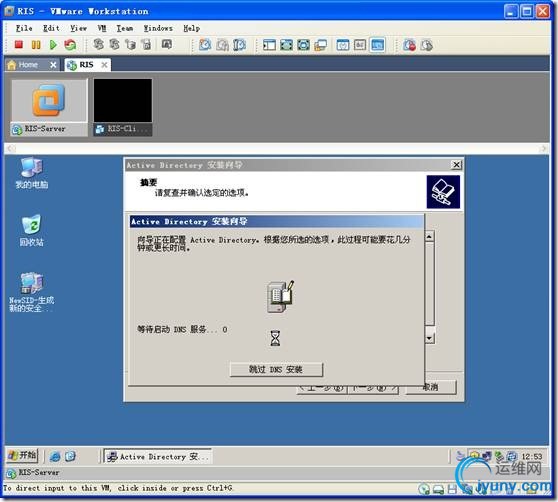Open the Windows menu
558x502 pixels.
(158, 28)
